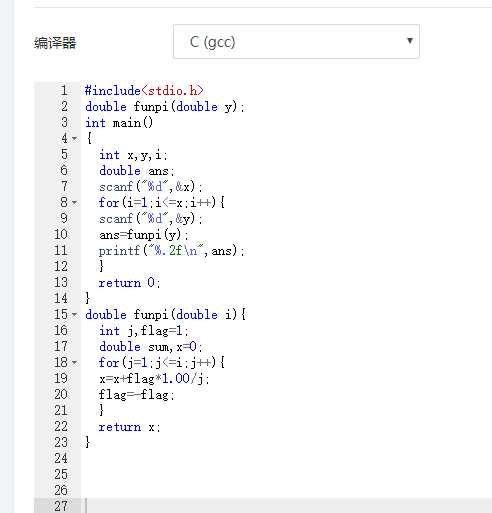Place cursor on empty line 25

(x=287, y=474)
